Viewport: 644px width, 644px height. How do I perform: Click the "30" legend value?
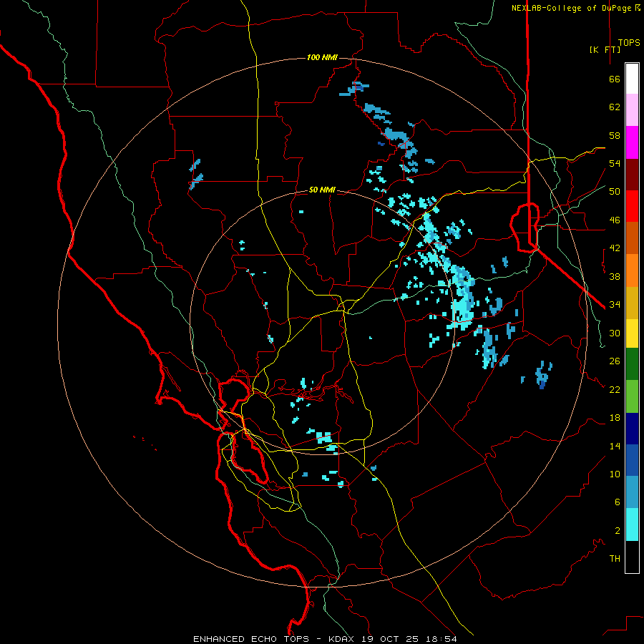click(615, 333)
